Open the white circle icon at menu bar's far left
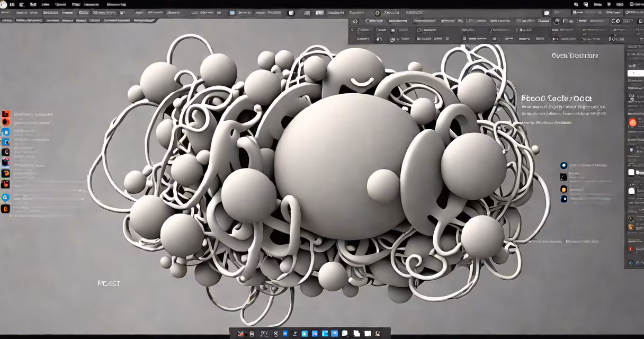Screen dimensions: 644x339 tap(4, 4)
